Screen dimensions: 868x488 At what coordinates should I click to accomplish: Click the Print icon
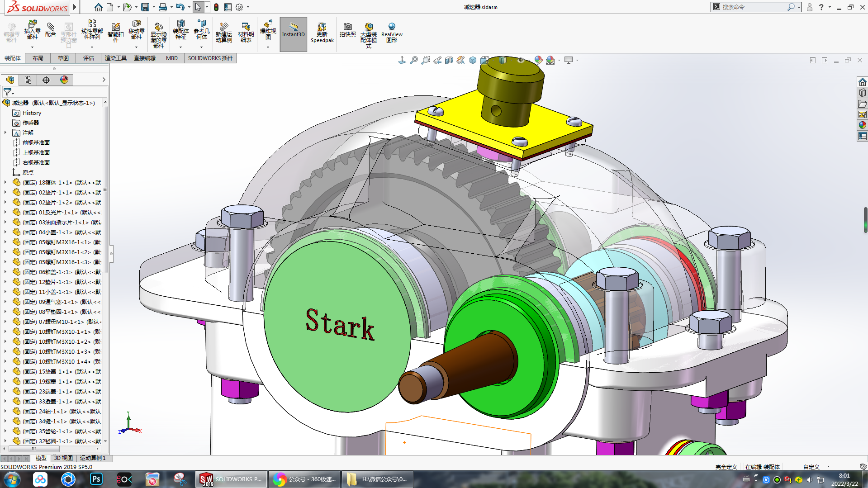[163, 7]
